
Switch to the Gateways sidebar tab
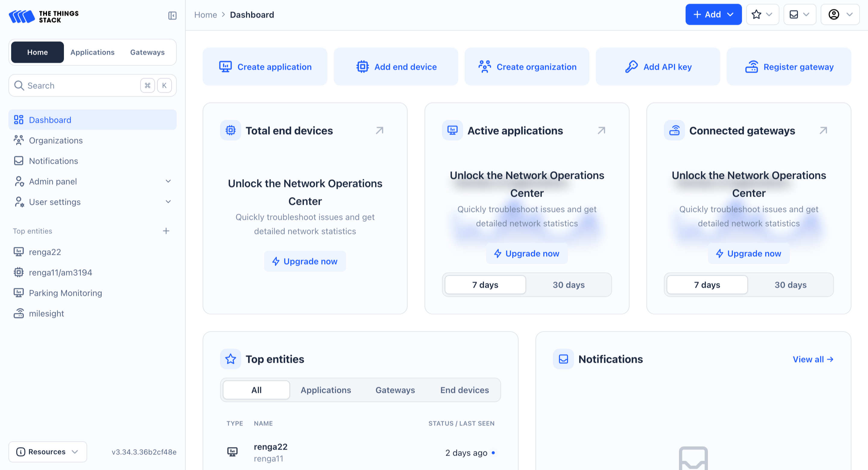[x=147, y=52]
